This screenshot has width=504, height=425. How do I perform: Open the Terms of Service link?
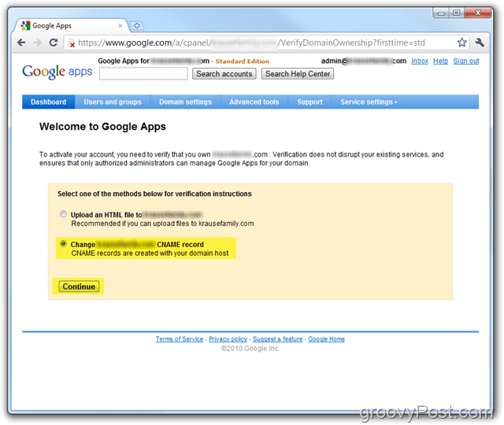click(180, 339)
